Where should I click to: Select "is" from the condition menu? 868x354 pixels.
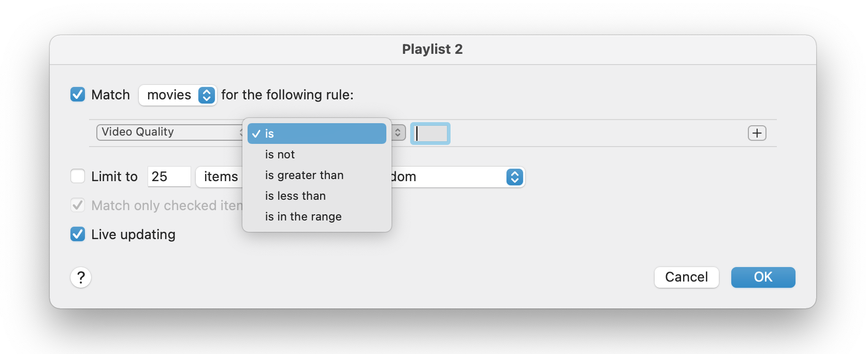[x=316, y=134]
